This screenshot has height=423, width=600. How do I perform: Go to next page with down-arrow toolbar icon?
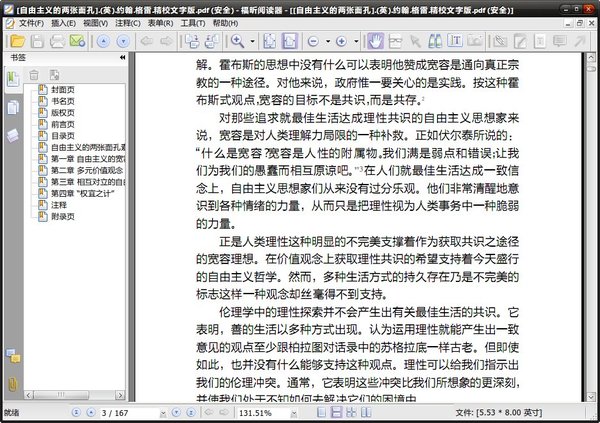point(123,41)
